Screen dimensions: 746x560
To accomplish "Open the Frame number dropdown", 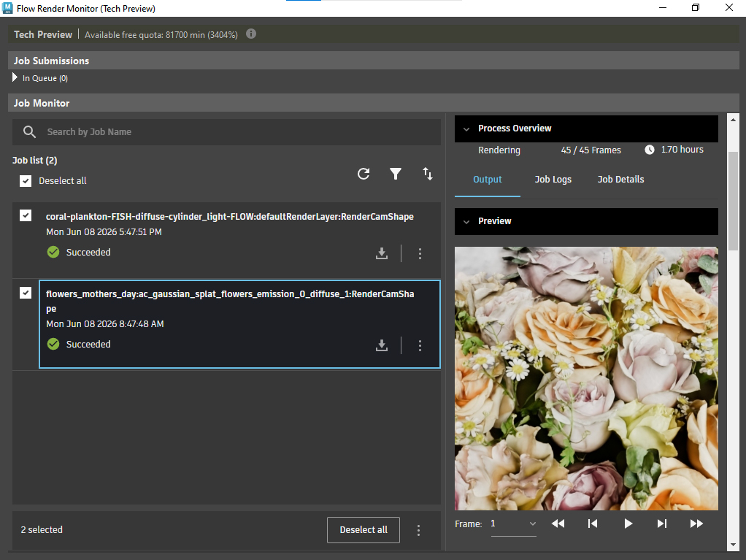I will (514, 523).
